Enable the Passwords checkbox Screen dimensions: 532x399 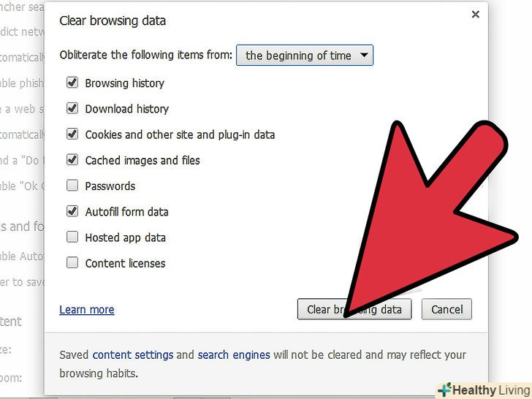pyautogui.click(x=72, y=186)
